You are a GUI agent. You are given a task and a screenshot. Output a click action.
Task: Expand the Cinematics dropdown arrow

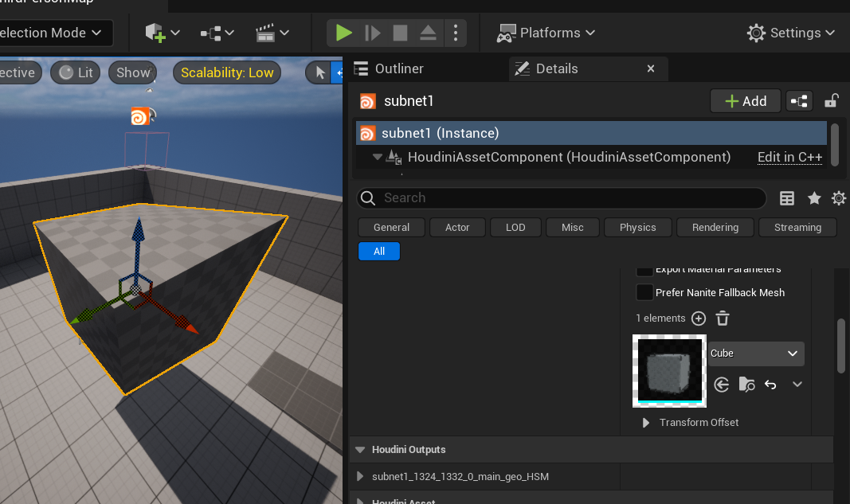click(284, 33)
